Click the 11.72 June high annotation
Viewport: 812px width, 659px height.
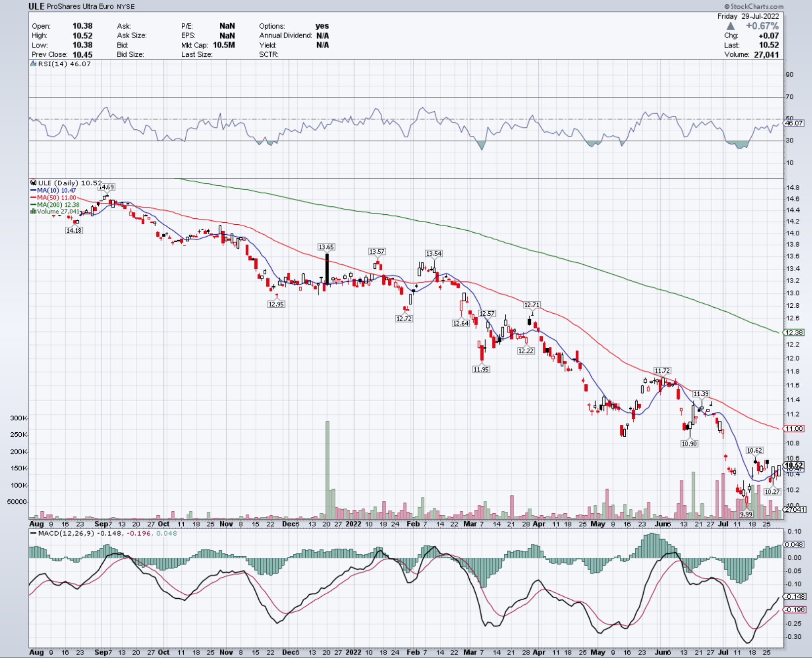point(662,371)
